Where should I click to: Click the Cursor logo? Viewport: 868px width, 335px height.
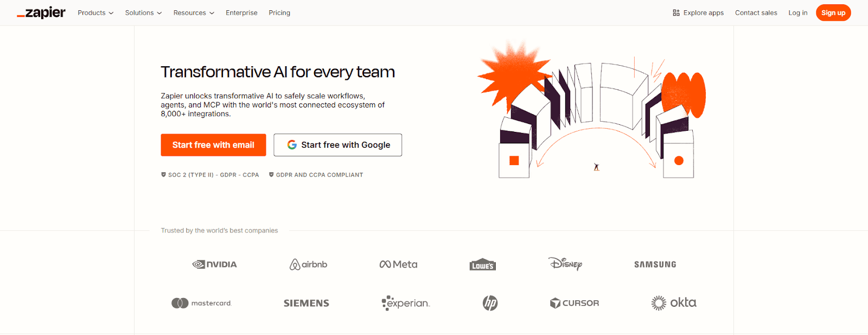(575, 303)
